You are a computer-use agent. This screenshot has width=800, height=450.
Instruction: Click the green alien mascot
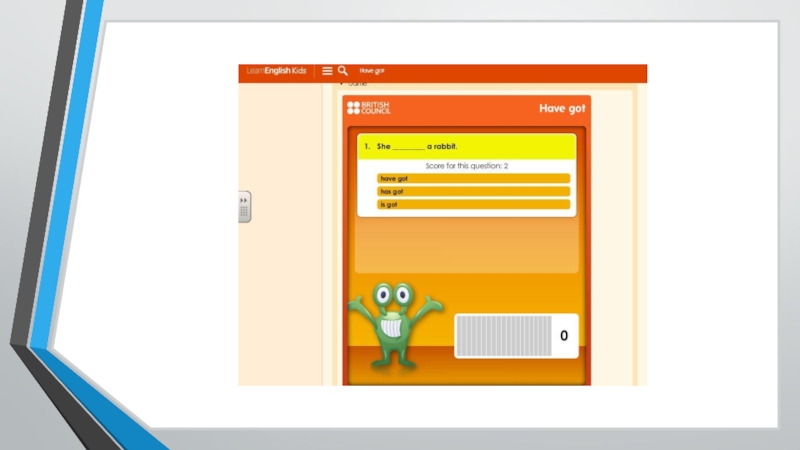click(x=393, y=325)
